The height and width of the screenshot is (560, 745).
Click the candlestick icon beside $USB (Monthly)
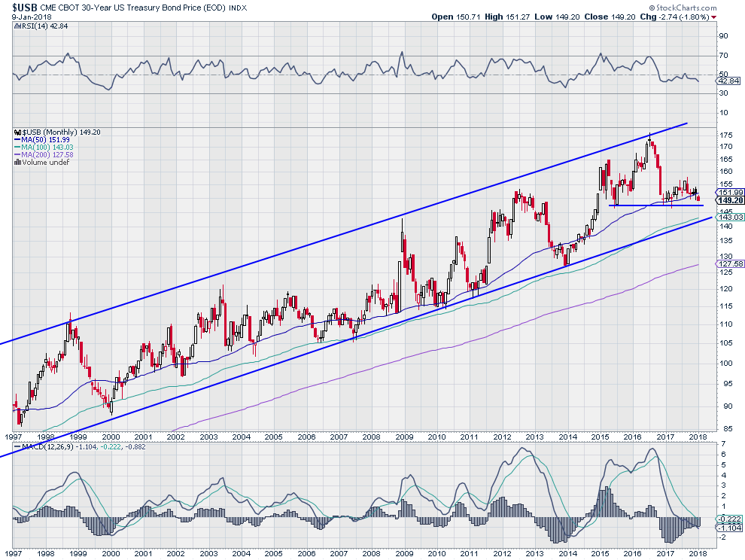(x=18, y=132)
